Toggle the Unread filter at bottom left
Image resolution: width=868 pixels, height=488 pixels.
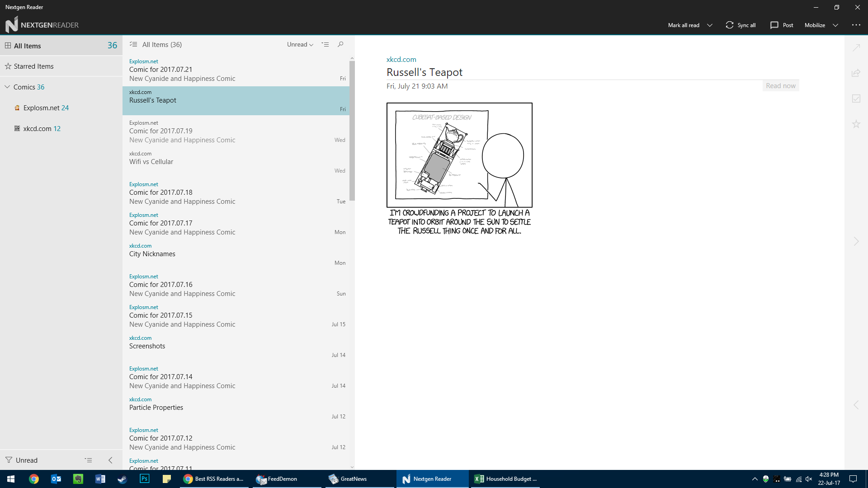pos(22,460)
